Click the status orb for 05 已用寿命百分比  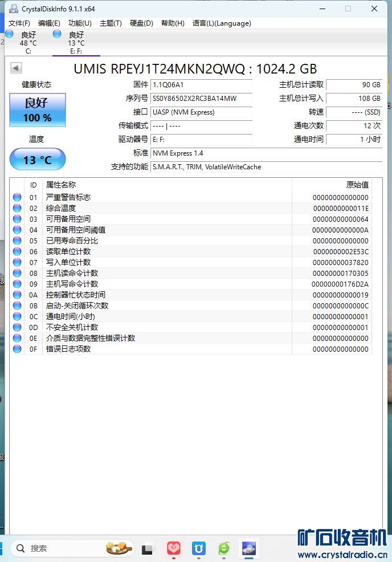pyautogui.click(x=17, y=241)
